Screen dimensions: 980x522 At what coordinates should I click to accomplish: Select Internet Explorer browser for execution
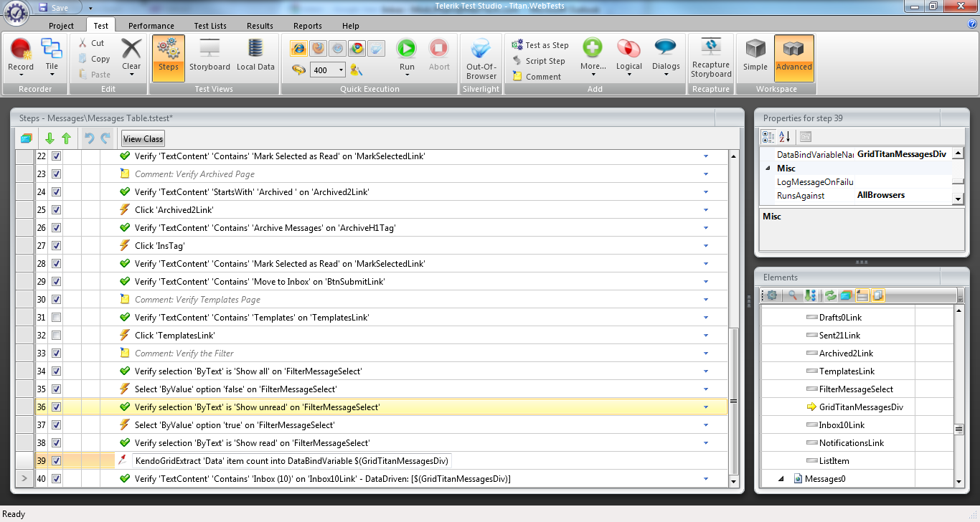point(299,49)
